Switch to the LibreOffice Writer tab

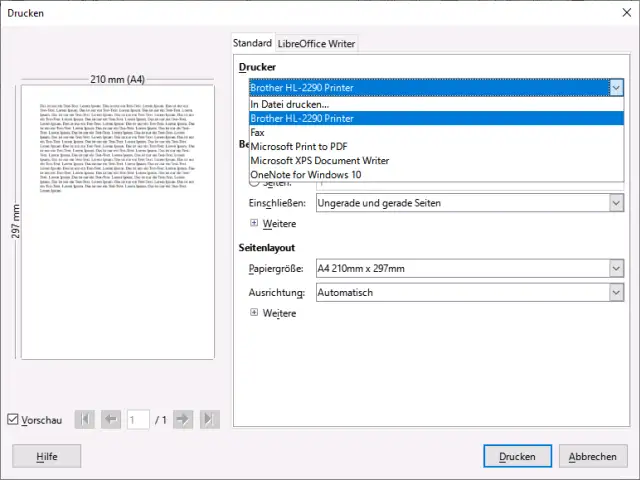coord(317,44)
